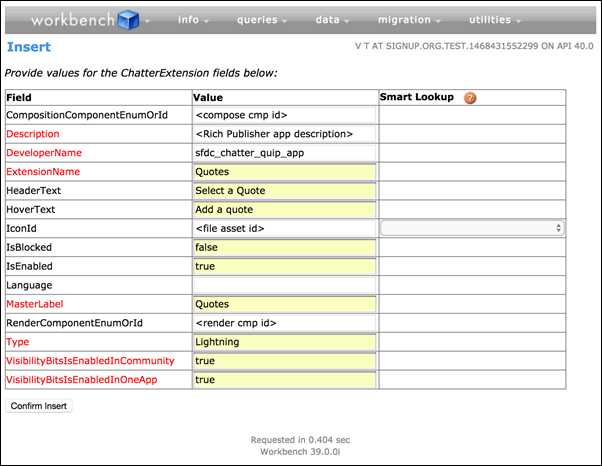Click the Provide values for ChatterExtension instruction
This screenshot has width=602, height=466.
(x=141, y=73)
